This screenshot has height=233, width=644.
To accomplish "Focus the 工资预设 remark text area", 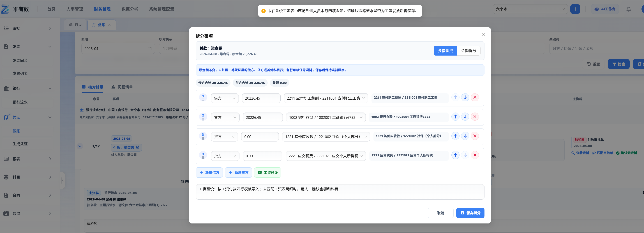I will coord(340,192).
